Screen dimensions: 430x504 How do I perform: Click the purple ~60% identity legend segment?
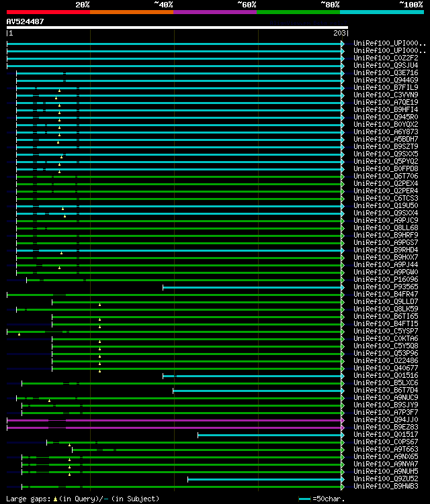(x=215, y=12)
